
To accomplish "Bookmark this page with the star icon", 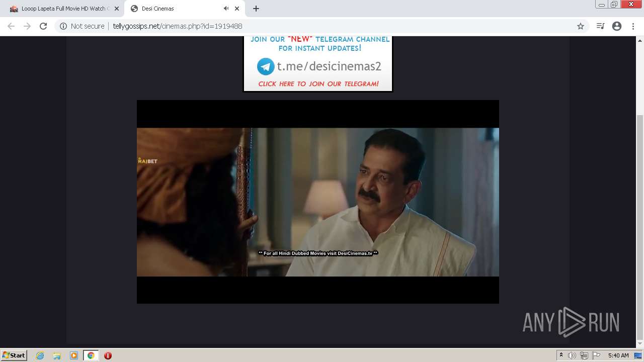I will click(x=581, y=26).
